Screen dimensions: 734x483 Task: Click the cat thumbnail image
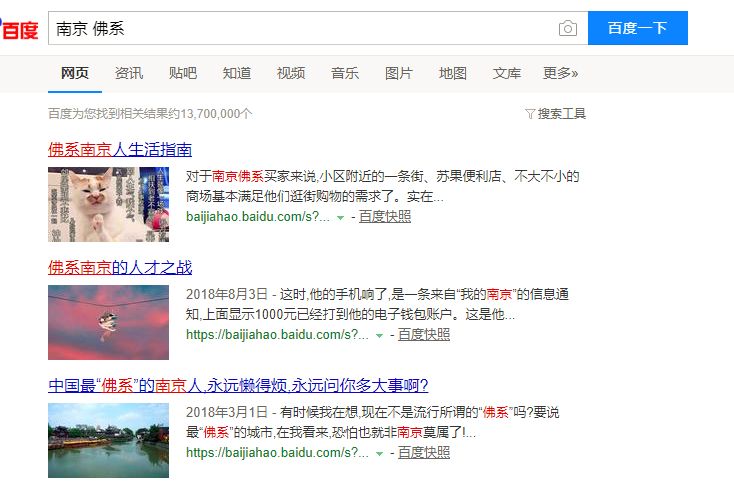[x=108, y=205]
